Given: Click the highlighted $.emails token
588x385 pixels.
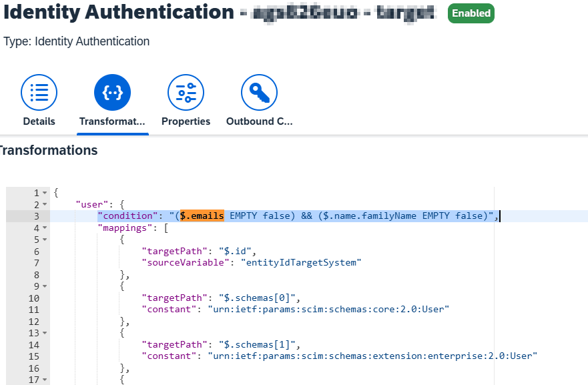Looking at the screenshot, I should (x=202, y=216).
